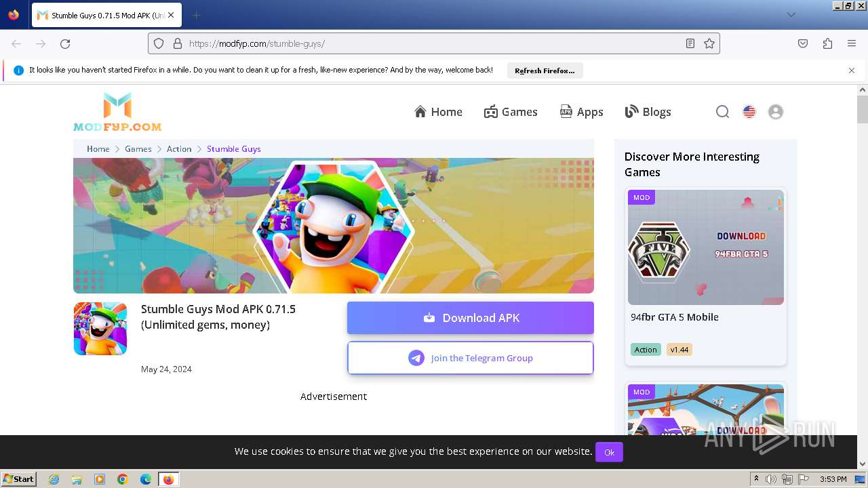Image resolution: width=868 pixels, height=488 pixels.
Task: Open File Explorer from taskbar
Action: tap(77, 479)
